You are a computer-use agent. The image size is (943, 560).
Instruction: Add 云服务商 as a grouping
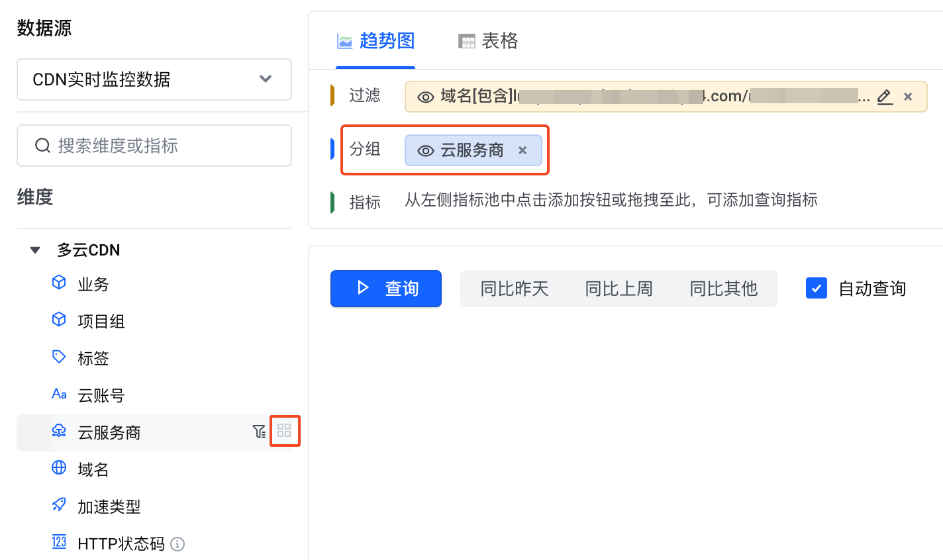tap(284, 431)
